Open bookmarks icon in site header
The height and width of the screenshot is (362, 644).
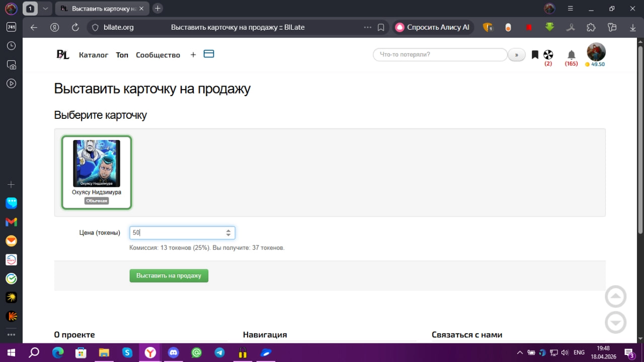click(x=535, y=54)
